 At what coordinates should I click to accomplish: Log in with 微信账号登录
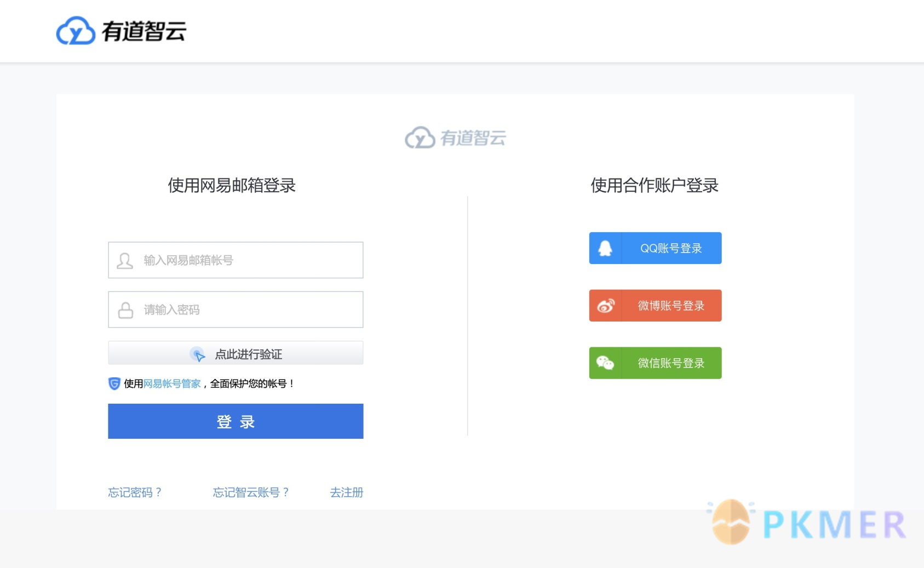tap(655, 363)
